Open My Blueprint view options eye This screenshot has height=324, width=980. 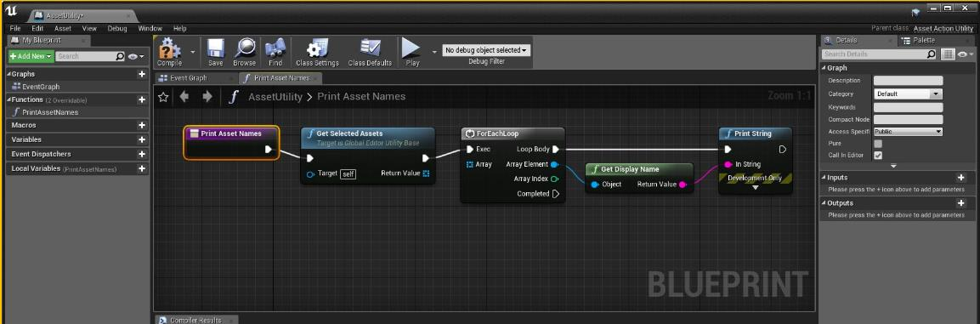tap(136, 56)
